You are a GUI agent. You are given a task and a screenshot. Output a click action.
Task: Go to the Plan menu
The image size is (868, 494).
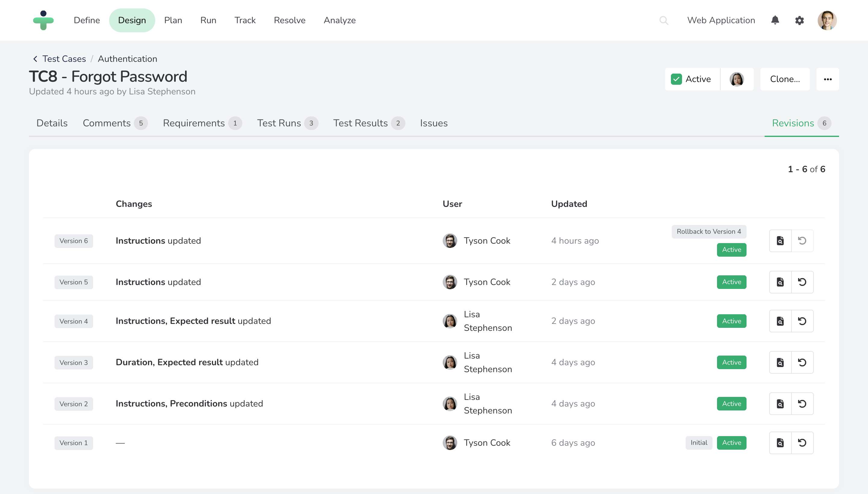click(x=173, y=21)
